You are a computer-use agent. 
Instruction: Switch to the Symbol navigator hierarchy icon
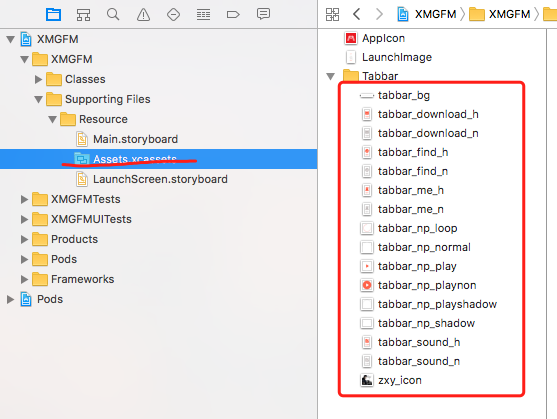[83, 15]
